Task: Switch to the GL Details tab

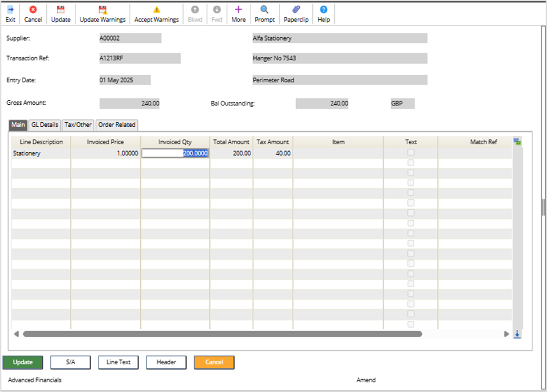Action: [45, 124]
